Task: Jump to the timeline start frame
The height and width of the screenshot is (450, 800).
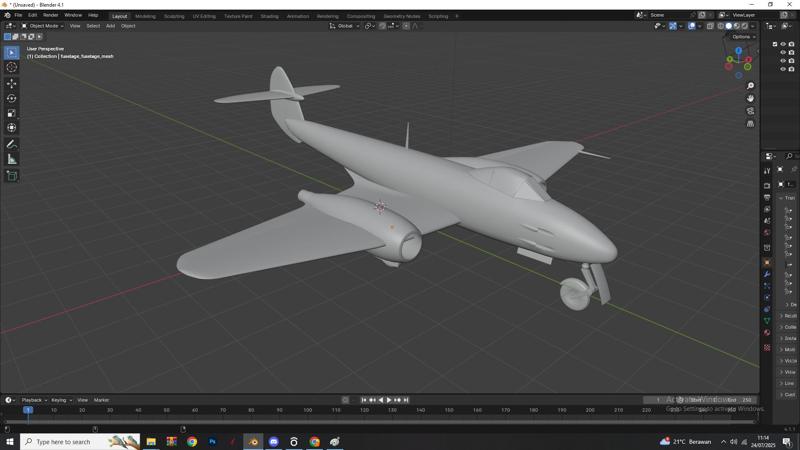Action: 364,400
